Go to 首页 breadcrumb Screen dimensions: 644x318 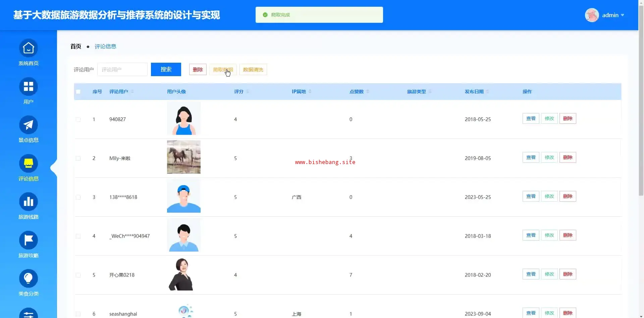76,46
